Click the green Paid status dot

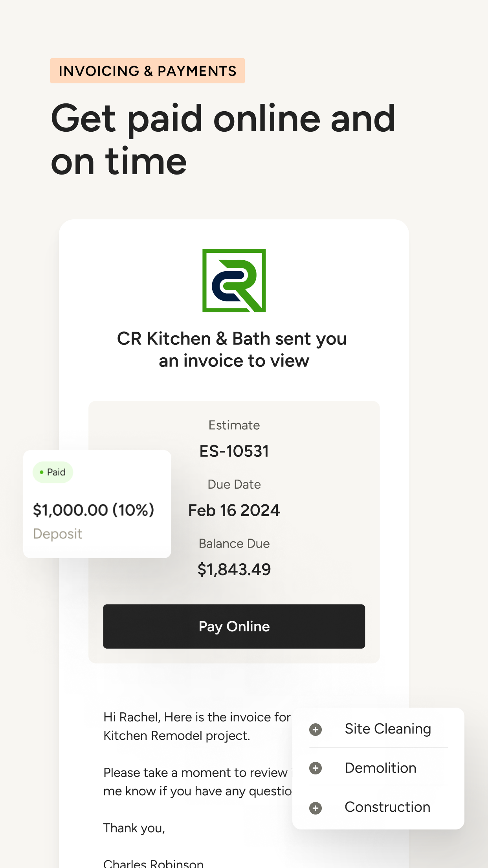coord(42,472)
